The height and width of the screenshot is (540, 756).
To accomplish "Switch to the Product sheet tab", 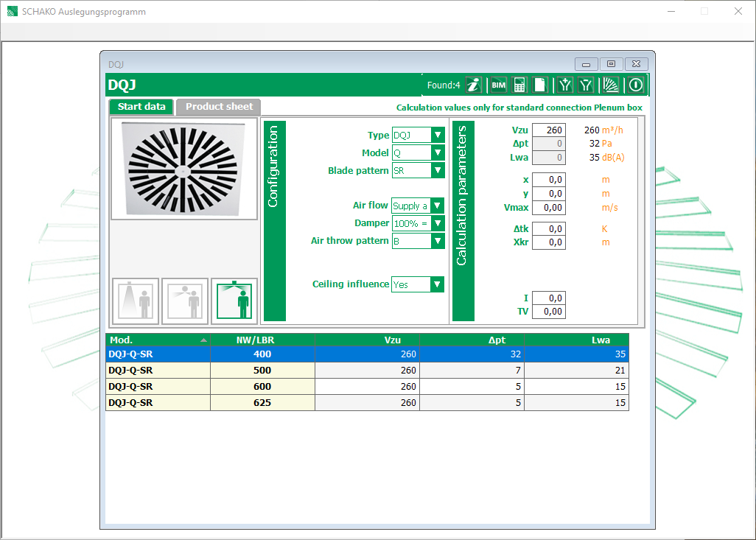I will coord(219,107).
